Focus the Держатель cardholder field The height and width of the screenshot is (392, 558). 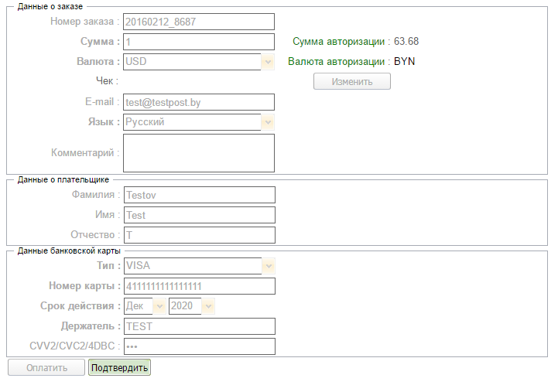click(x=199, y=326)
